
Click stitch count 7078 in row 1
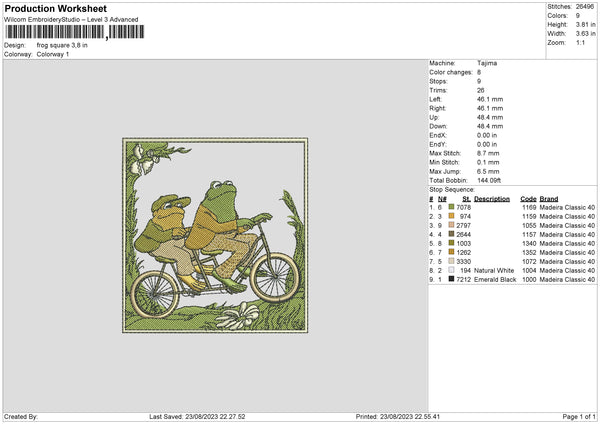[463, 207]
